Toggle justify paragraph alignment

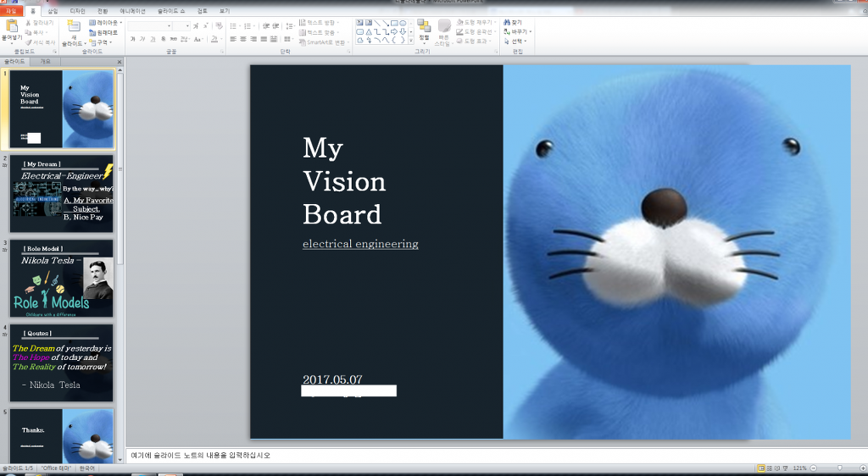[264, 39]
